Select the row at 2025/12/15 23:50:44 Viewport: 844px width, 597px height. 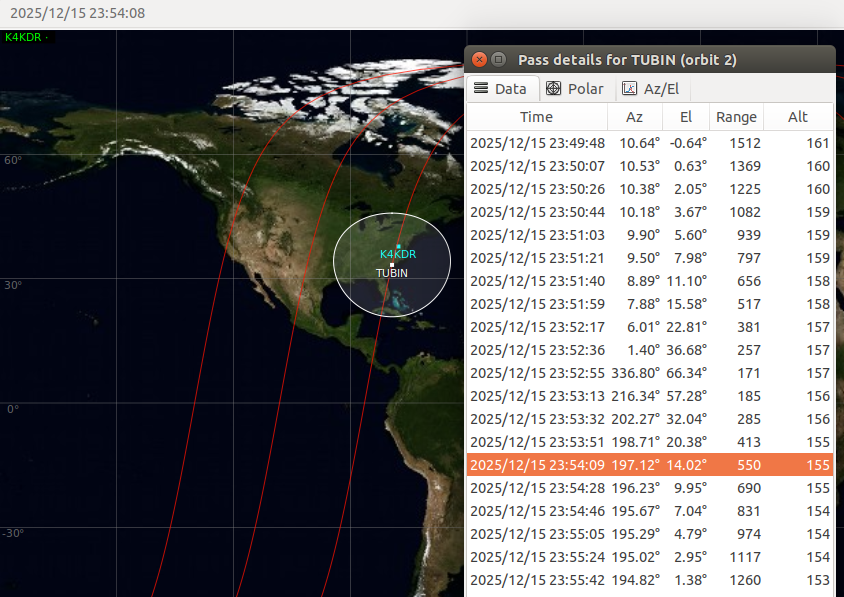point(650,212)
